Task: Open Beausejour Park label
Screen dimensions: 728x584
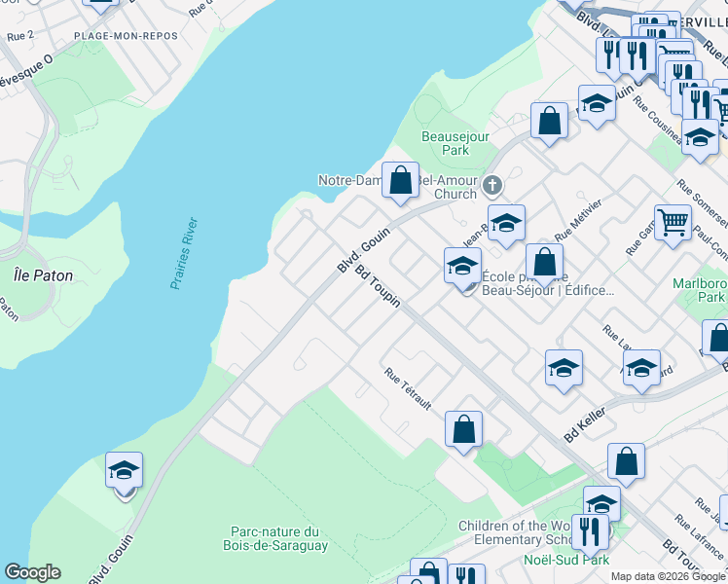Action: pyautogui.click(x=455, y=143)
